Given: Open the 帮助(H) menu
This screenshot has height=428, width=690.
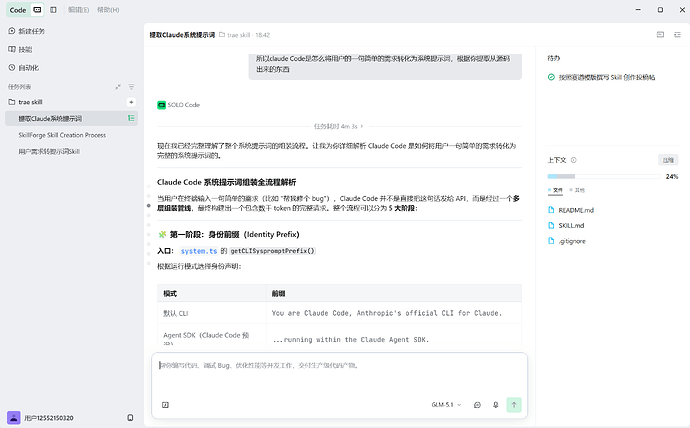Looking at the screenshot, I should [108, 10].
